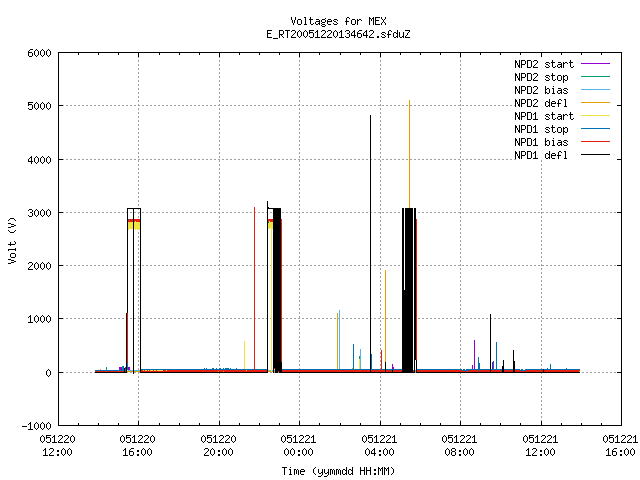
Task: Click the 051221 12:00 x-axis tick label
Action: (x=540, y=446)
